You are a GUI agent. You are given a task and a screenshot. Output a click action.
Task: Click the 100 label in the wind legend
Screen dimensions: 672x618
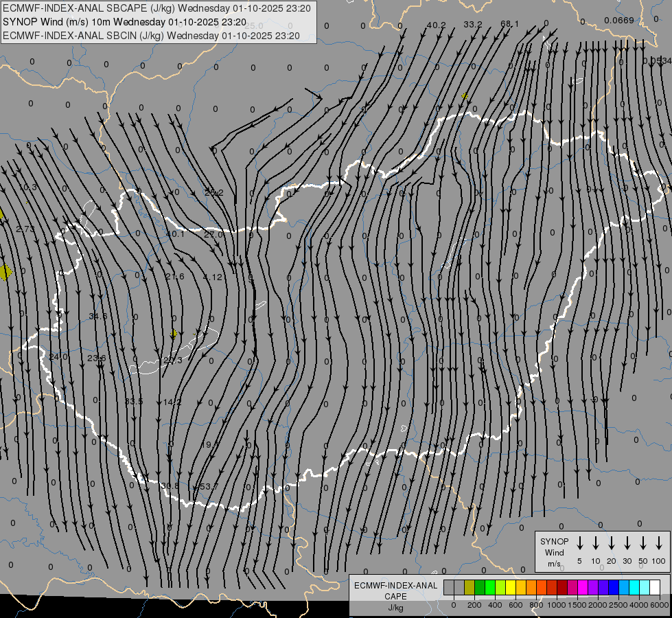point(659,561)
